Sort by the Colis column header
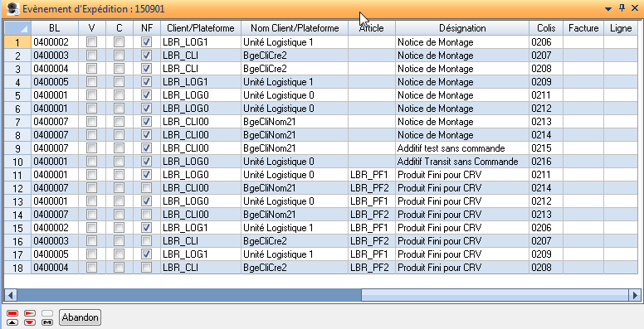Screen dimensions: 644x329 pos(546,28)
